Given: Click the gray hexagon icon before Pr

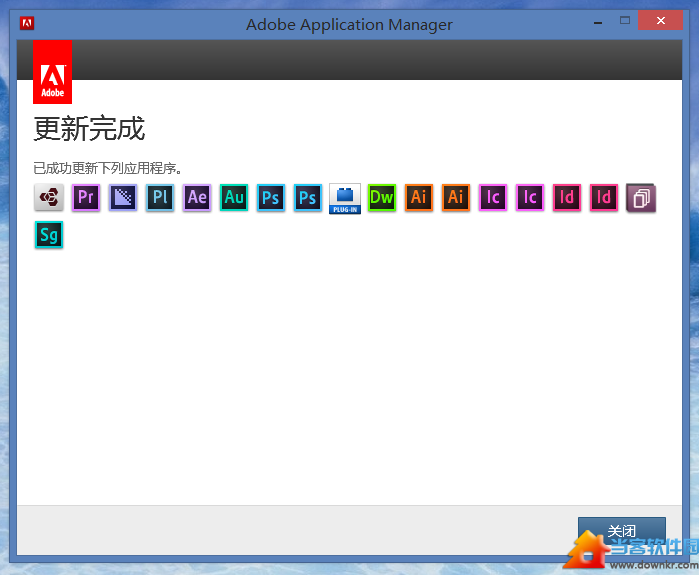Looking at the screenshot, I should (x=49, y=197).
